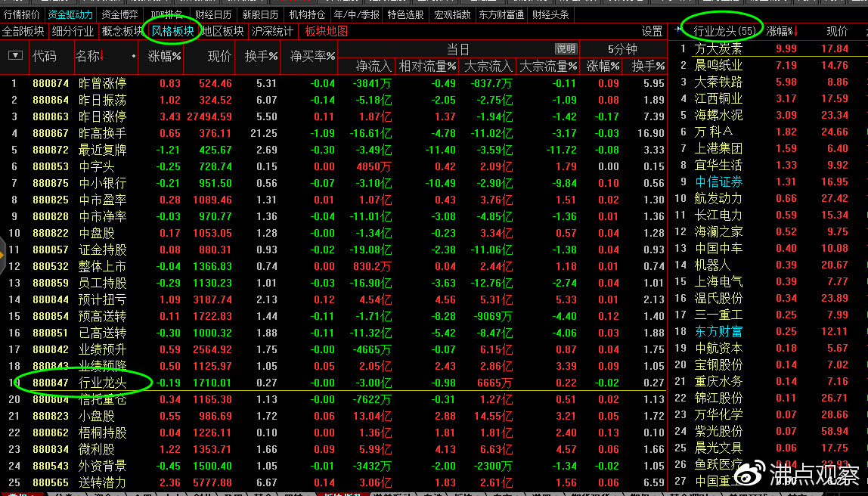
Task: Select the 特色选股 tab
Action: click(x=405, y=14)
